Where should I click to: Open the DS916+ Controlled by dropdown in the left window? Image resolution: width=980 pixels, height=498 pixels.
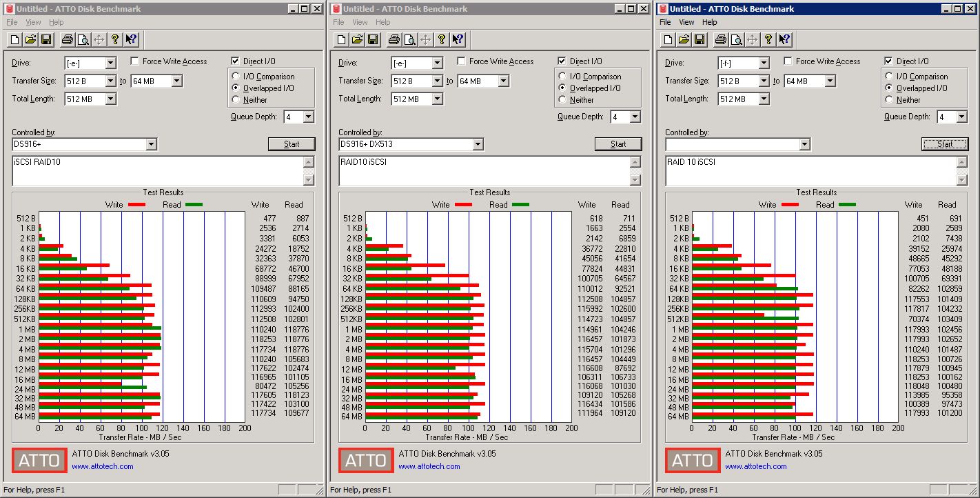151,144
